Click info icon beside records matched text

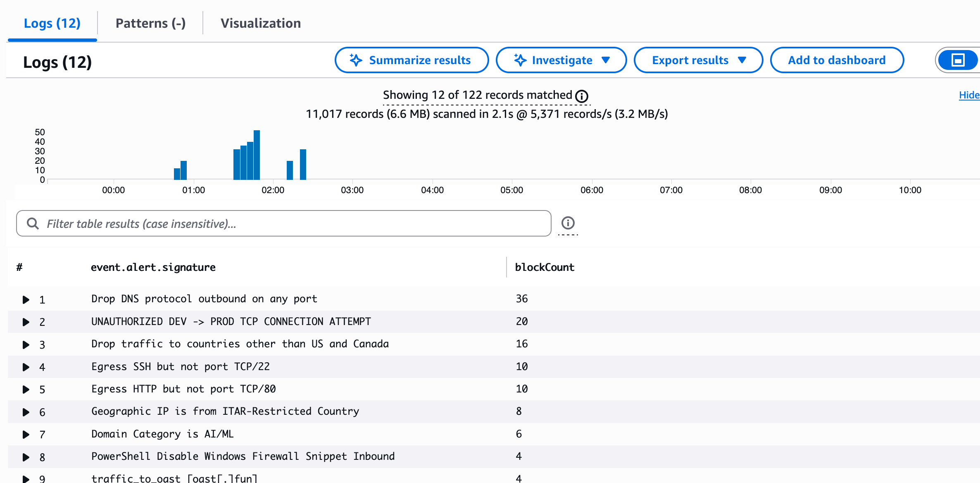pos(582,96)
